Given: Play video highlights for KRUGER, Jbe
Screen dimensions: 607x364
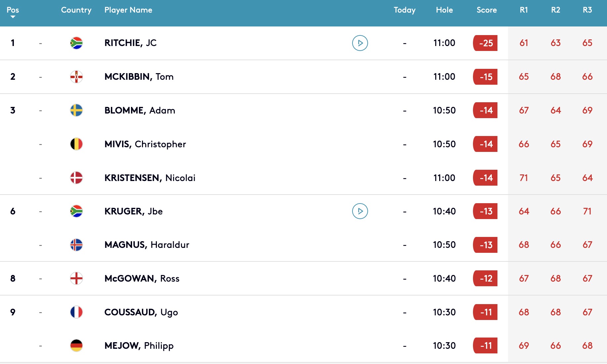Looking at the screenshot, I should coord(360,211).
